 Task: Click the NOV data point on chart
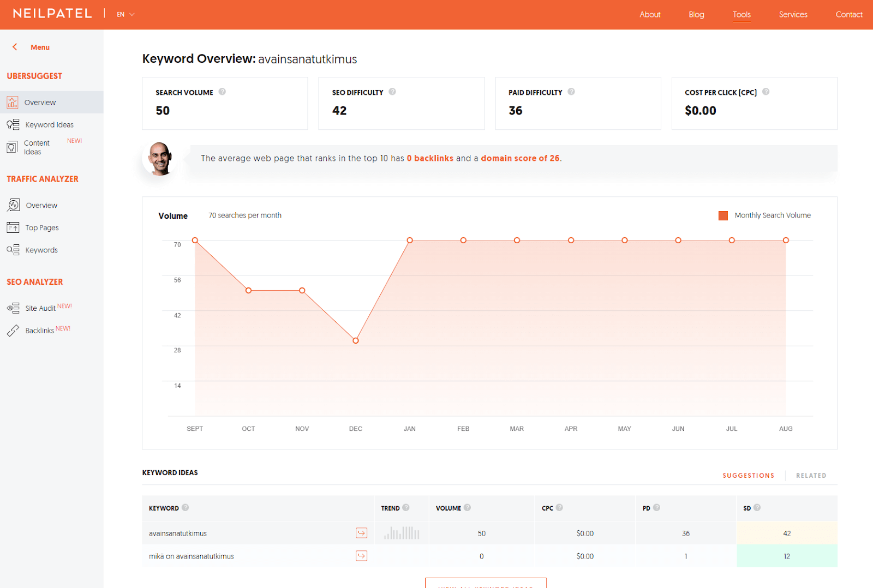pyautogui.click(x=302, y=290)
